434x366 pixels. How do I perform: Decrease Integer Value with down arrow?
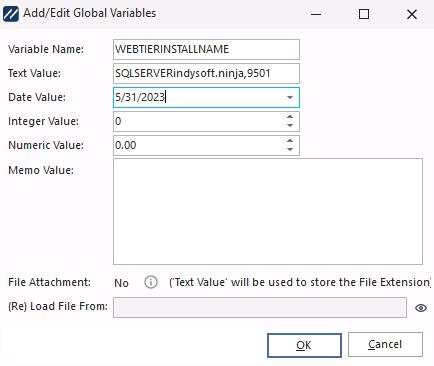[x=290, y=126]
